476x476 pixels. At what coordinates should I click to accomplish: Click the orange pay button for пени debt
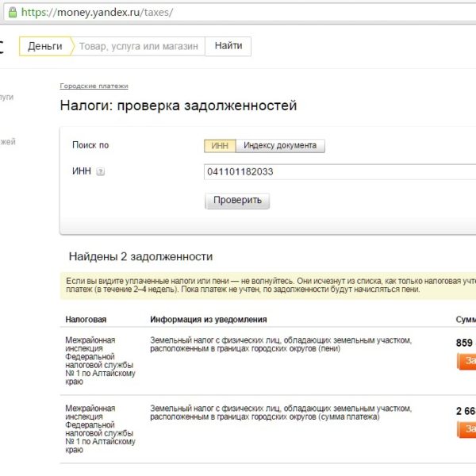467,362
